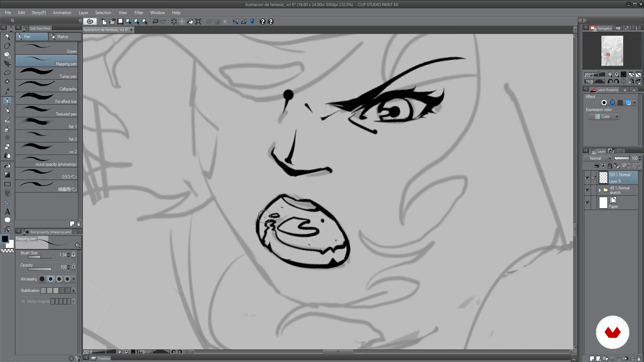
Task: Toggle Snap to grid toolbar icon
Action: tap(252, 21)
